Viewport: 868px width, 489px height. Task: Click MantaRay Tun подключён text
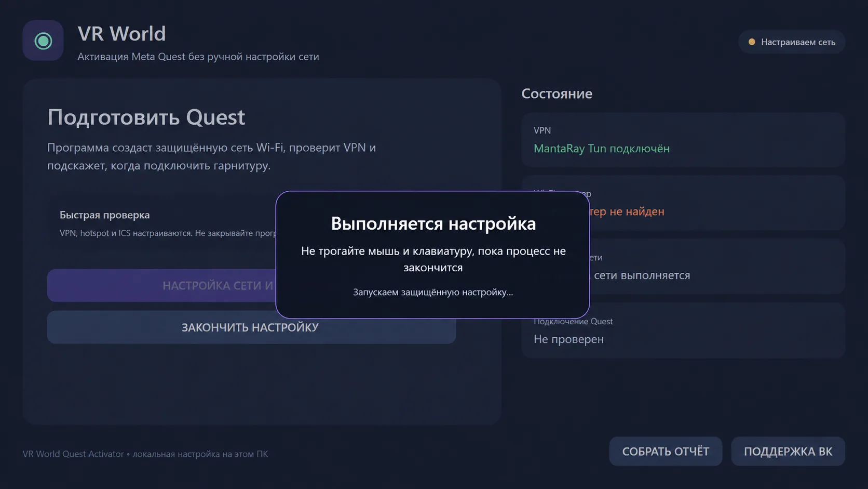tap(602, 149)
